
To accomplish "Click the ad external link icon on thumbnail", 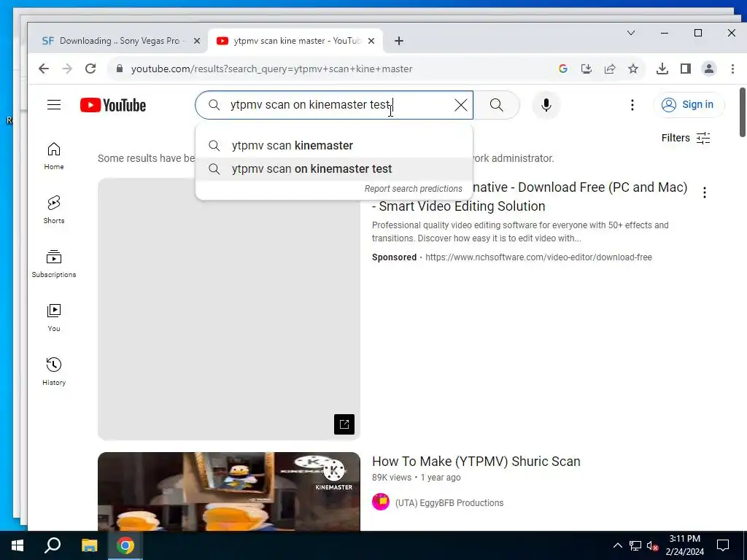I will tap(344, 424).
